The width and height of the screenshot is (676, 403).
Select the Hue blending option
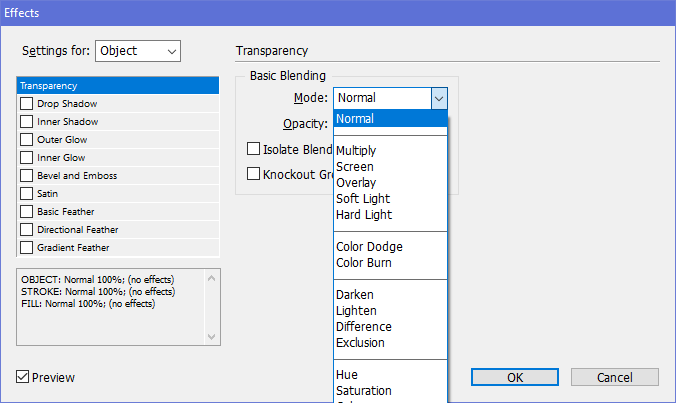347,375
